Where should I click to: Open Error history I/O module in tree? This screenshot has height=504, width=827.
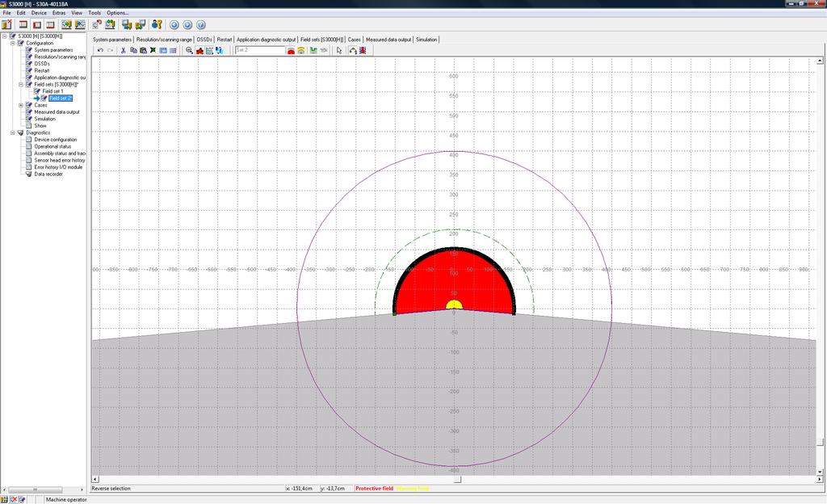pos(58,167)
